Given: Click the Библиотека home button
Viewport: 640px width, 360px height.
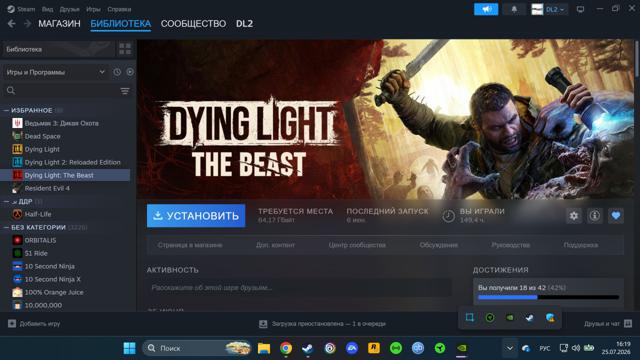Looking at the screenshot, I should [x=58, y=49].
